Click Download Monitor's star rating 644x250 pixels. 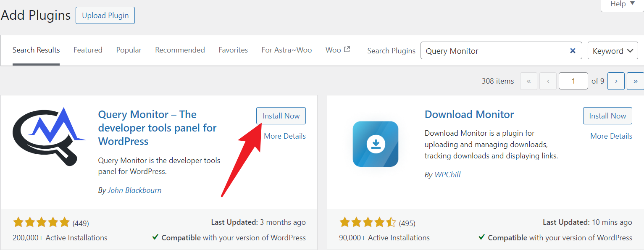coord(367,222)
